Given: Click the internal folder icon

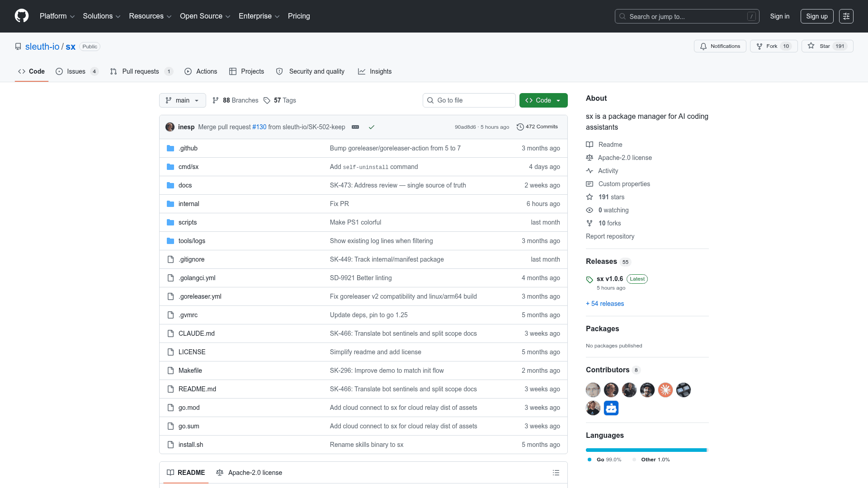Looking at the screenshot, I should coord(170,204).
